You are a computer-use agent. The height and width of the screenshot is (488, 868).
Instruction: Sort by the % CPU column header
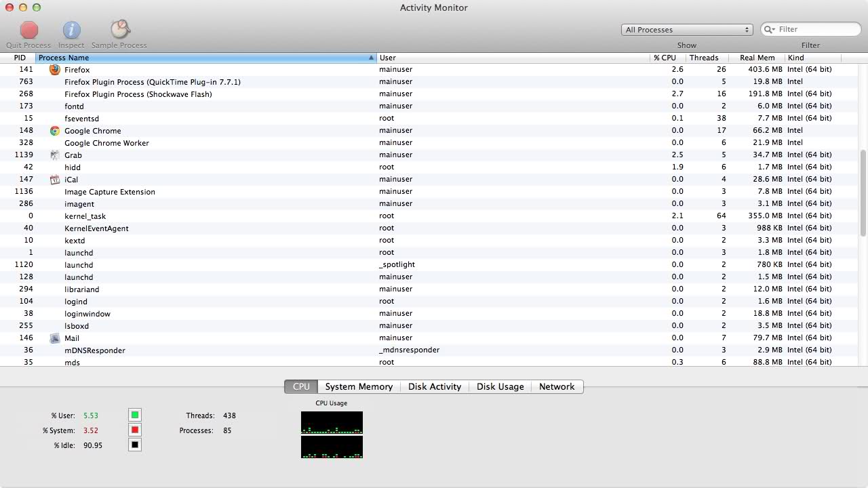pyautogui.click(x=668, y=58)
